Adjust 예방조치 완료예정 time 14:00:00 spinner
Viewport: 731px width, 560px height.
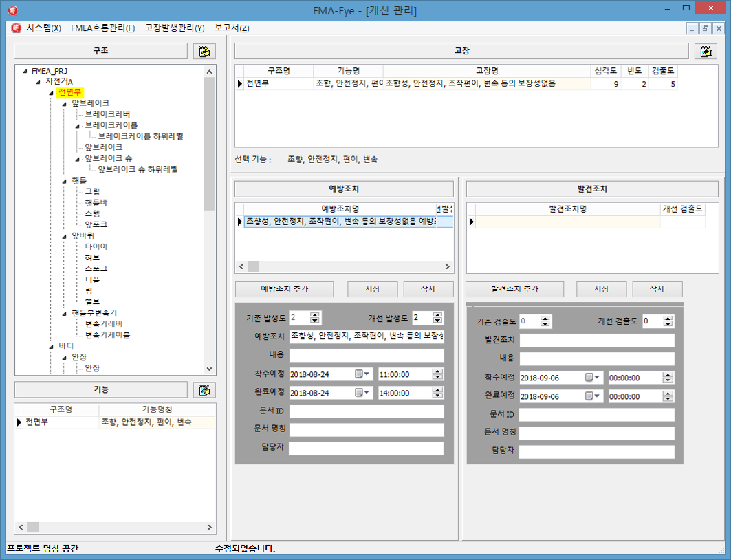pos(437,393)
